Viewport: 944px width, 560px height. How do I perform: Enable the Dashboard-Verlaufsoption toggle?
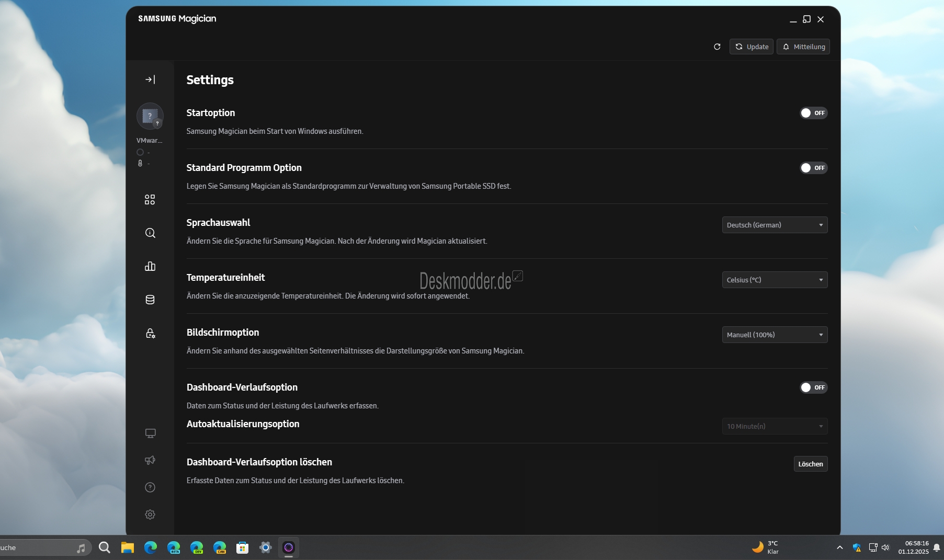click(813, 387)
